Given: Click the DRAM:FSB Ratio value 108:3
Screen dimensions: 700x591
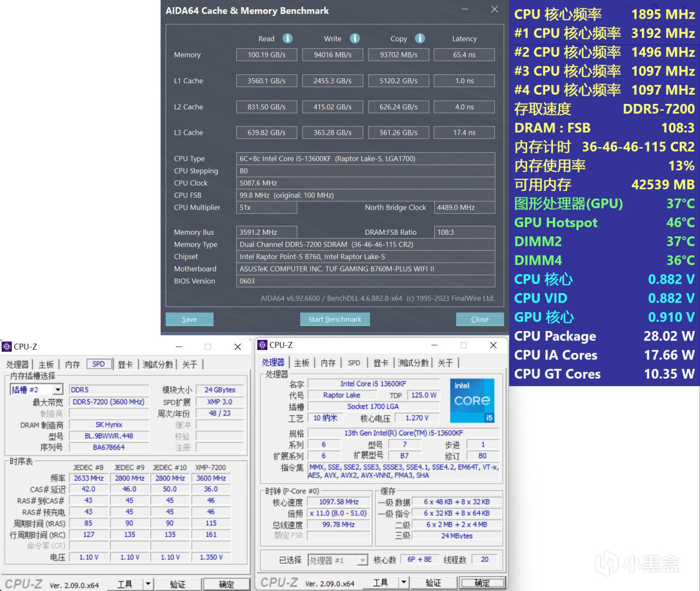Looking at the screenshot, I should (x=464, y=232).
